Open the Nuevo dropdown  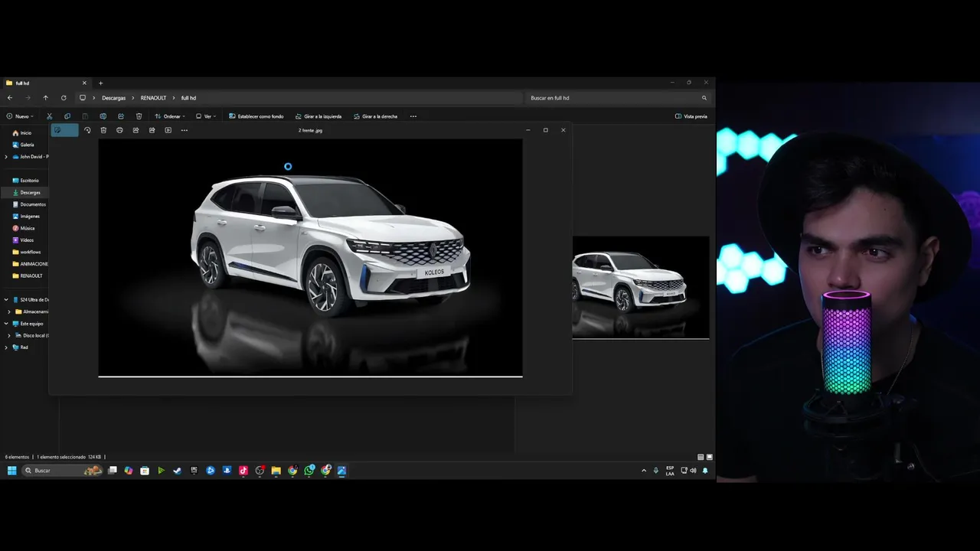pyautogui.click(x=20, y=116)
